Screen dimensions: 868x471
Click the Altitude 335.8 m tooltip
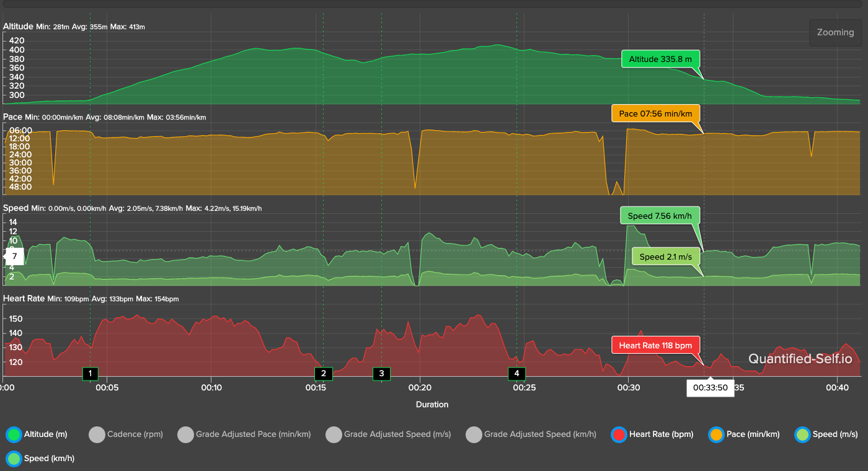pyautogui.click(x=660, y=59)
